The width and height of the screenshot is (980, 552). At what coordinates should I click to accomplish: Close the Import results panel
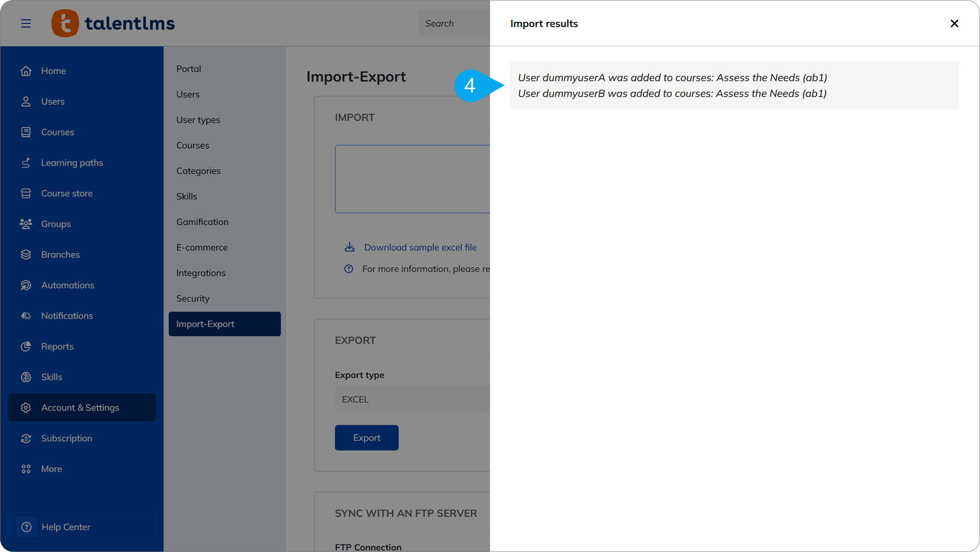click(x=954, y=23)
